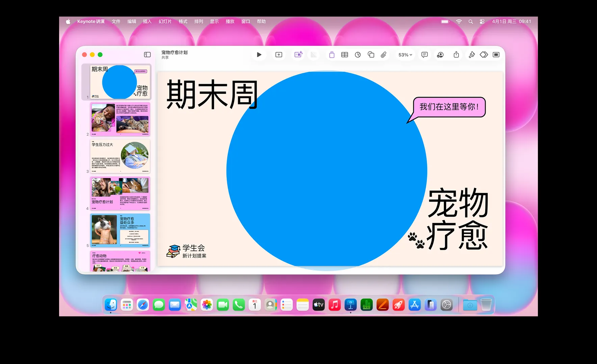Open the 插入 menu
Screen dimensions: 597x364
tap(147, 21)
